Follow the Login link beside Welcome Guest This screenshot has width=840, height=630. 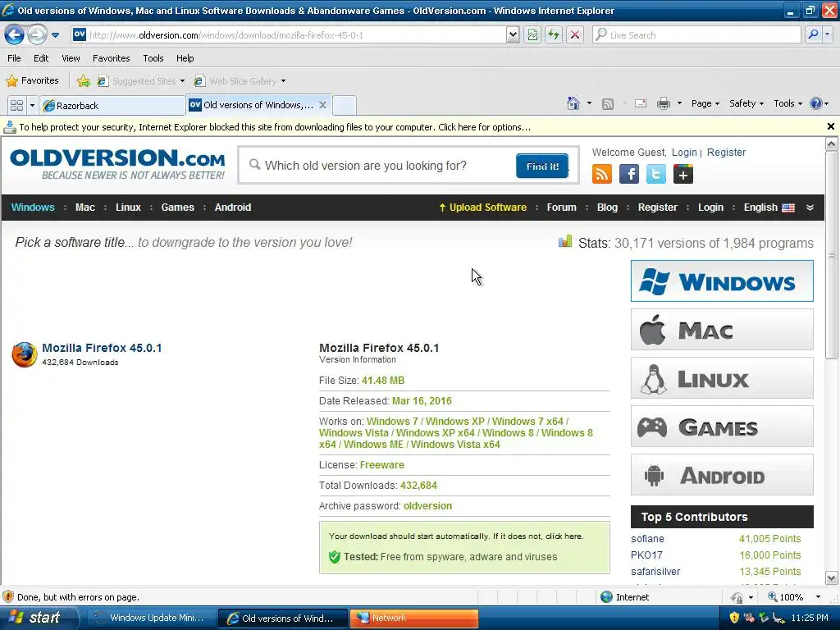684,153
